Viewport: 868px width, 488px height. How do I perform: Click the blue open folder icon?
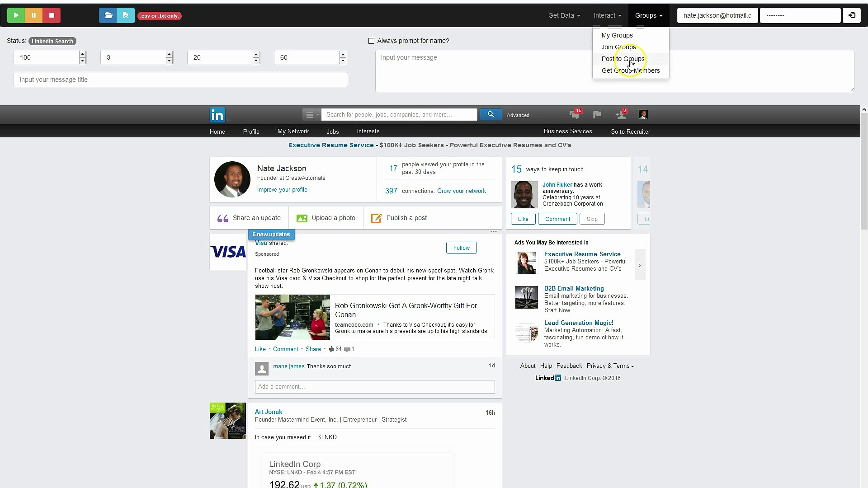click(x=108, y=15)
